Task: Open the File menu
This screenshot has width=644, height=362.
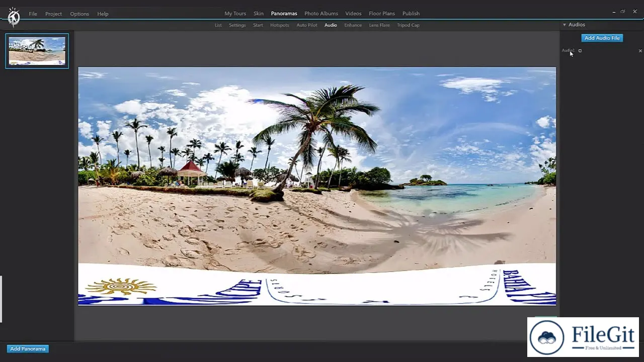Action: (33, 14)
